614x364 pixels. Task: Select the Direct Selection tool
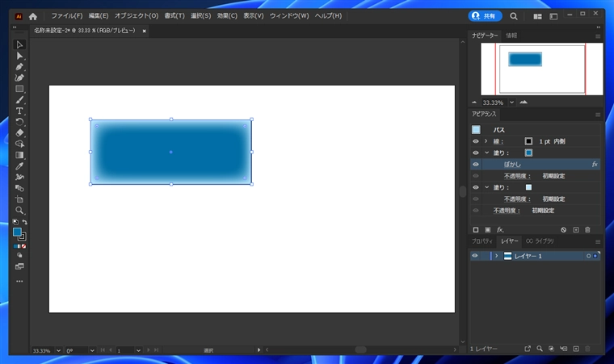[x=19, y=56]
